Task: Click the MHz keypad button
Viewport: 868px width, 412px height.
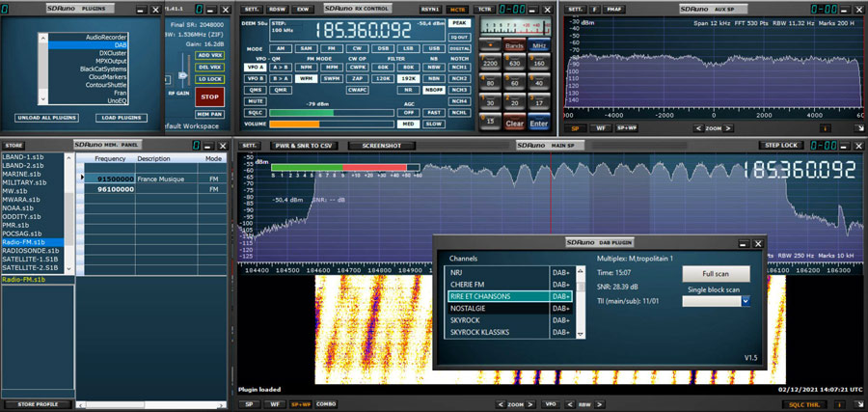Action: pyautogui.click(x=539, y=46)
